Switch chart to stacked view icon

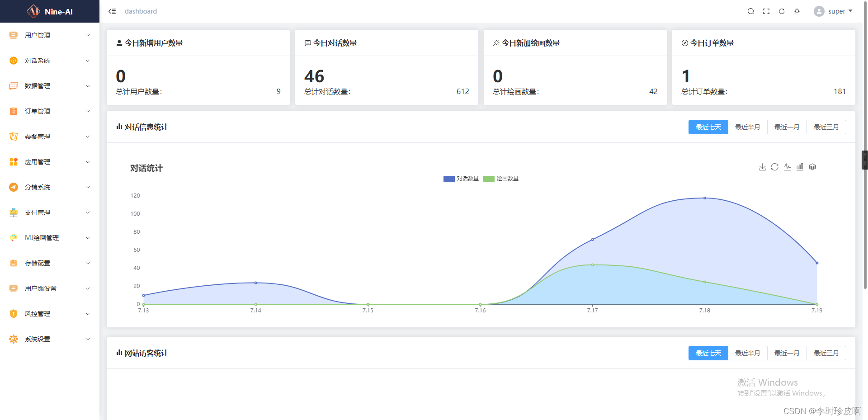click(x=812, y=167)
